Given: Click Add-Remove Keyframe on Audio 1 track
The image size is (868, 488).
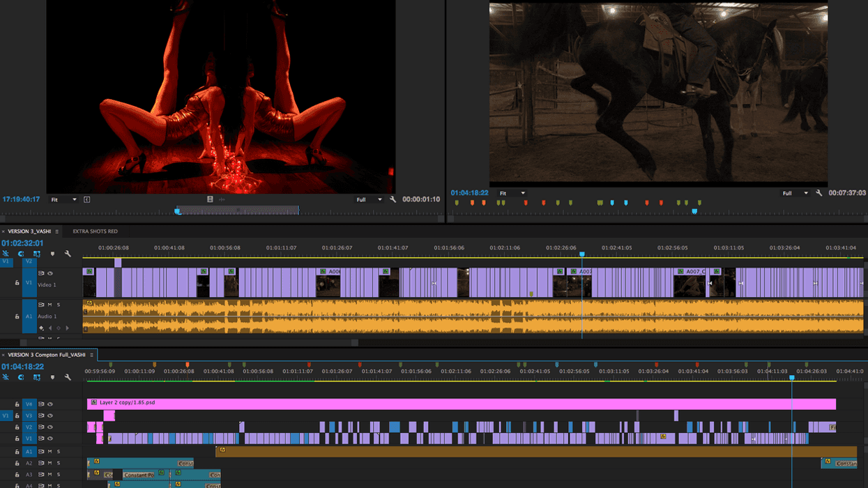Looking at the screenshot, I should 59,328.
